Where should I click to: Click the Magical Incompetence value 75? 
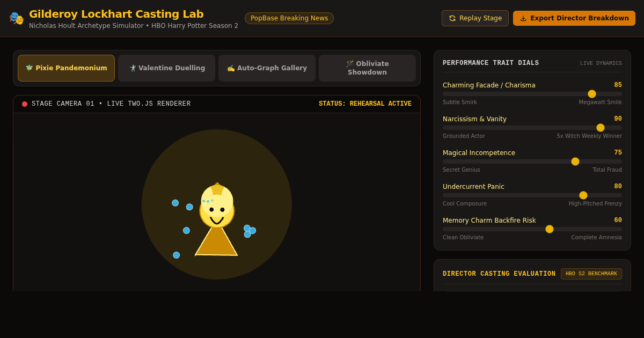tap(618, 152)
